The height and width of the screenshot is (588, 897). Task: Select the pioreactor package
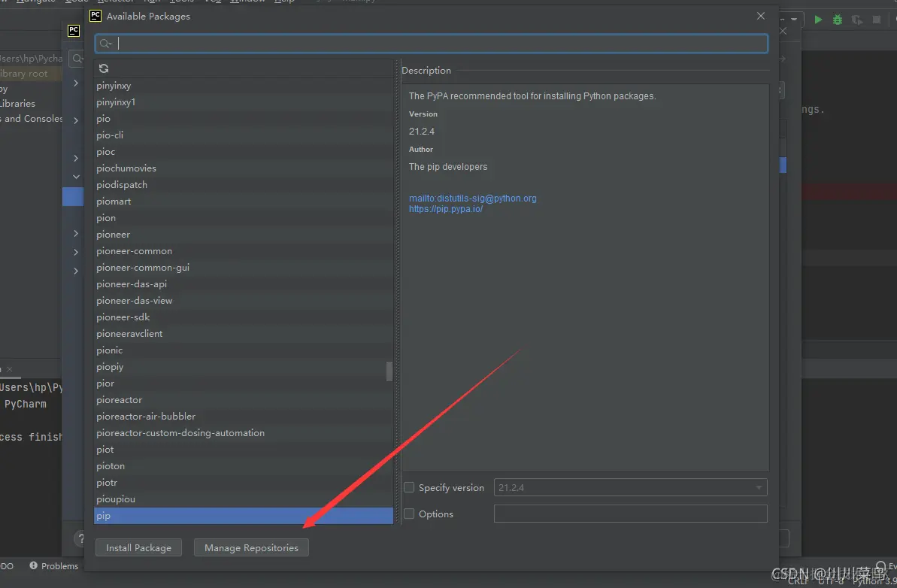pos(244,400)
